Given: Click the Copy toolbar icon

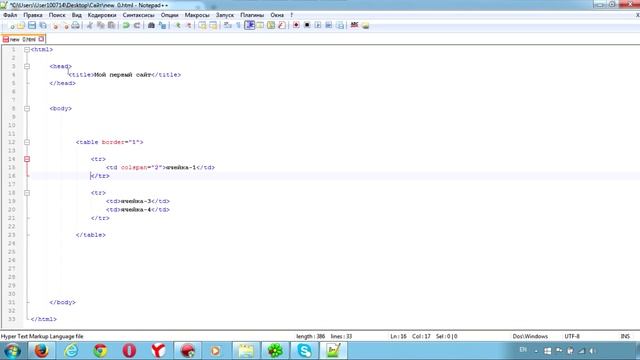Looking at the screenshot, I should pos(100,25).
